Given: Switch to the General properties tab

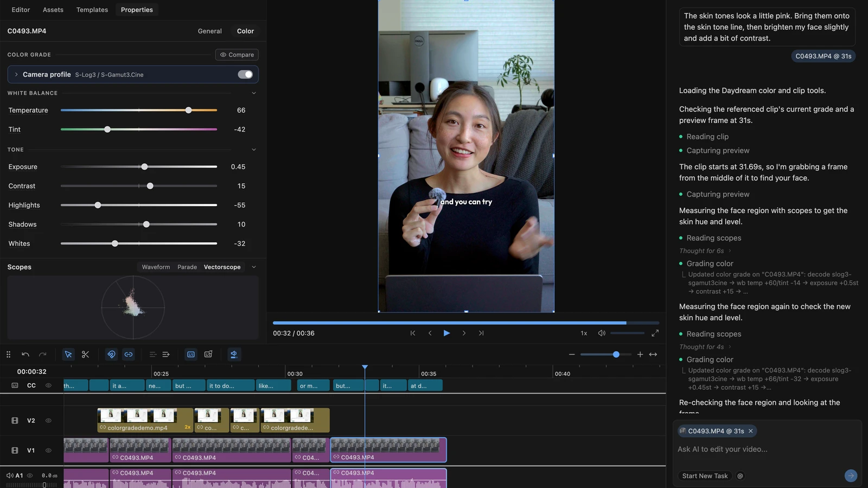Looking at the screenshot, I should 210,31.
